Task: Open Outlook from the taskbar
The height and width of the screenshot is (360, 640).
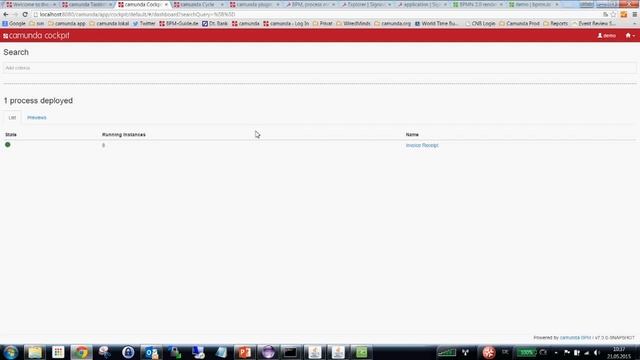Action: click(x=151, y=352)
